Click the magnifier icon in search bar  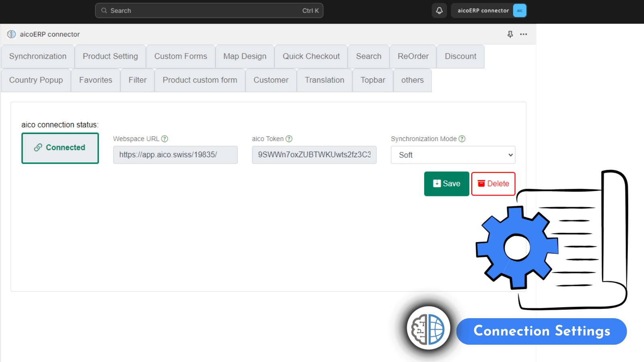(104, 11)
